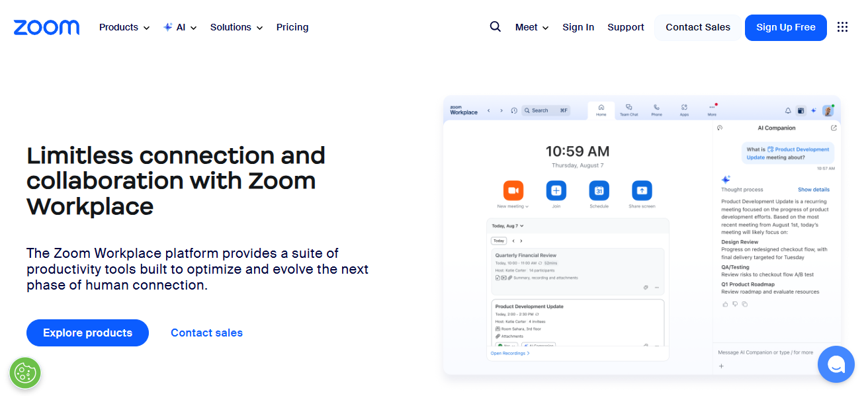This screenshot has width=868, height=396.
Task: Click the Search field in Zoom Workplace
Action: (545, 110)
